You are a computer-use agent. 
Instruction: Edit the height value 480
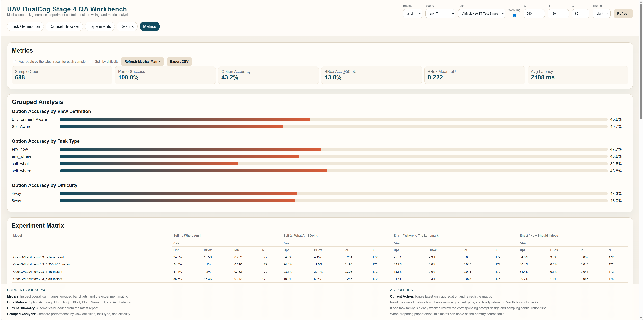(558, 13)
